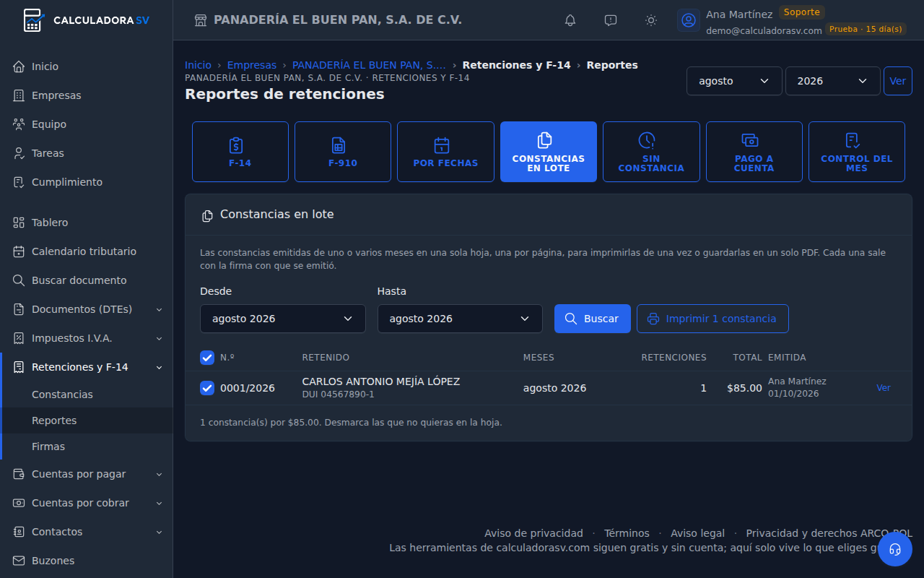Open the notifications bell
This screenshot has height=578, width=924.
[570, 20]
